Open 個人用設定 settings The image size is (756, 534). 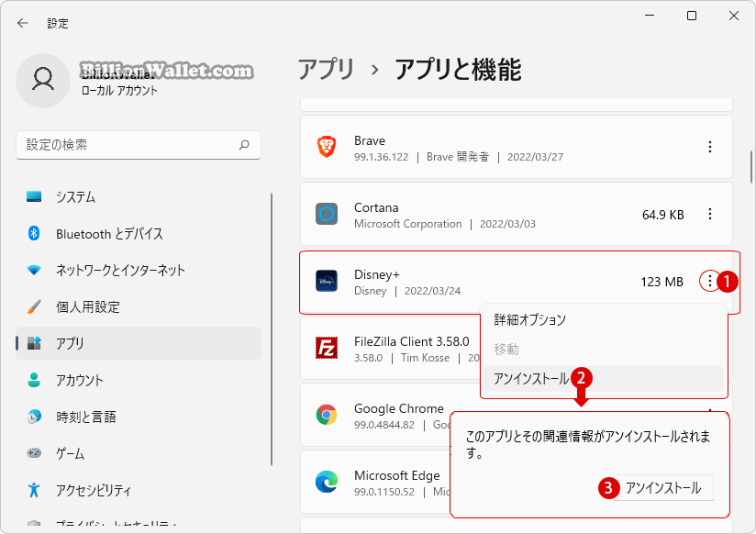[139, 306]
